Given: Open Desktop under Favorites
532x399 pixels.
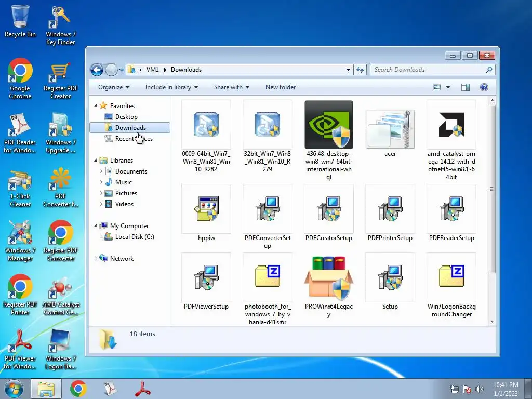Looking at the screenshot, I should click(x=126, y=117).
